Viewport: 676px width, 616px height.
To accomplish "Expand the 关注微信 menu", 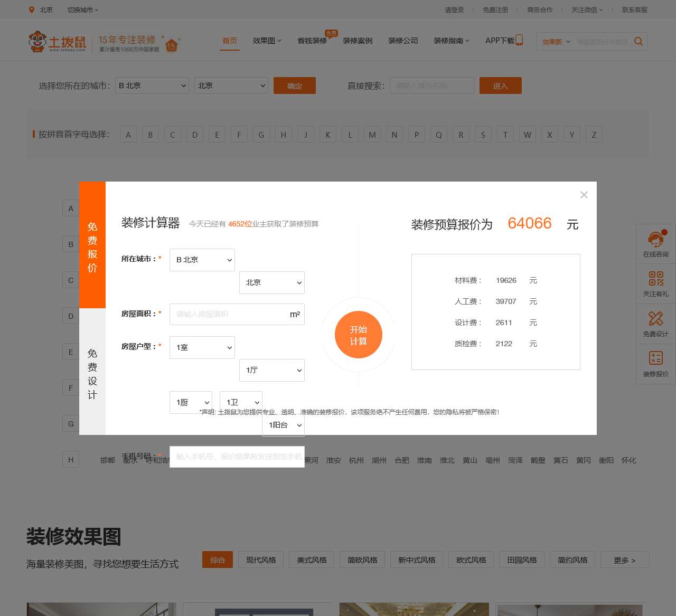I will pos(587,10).
